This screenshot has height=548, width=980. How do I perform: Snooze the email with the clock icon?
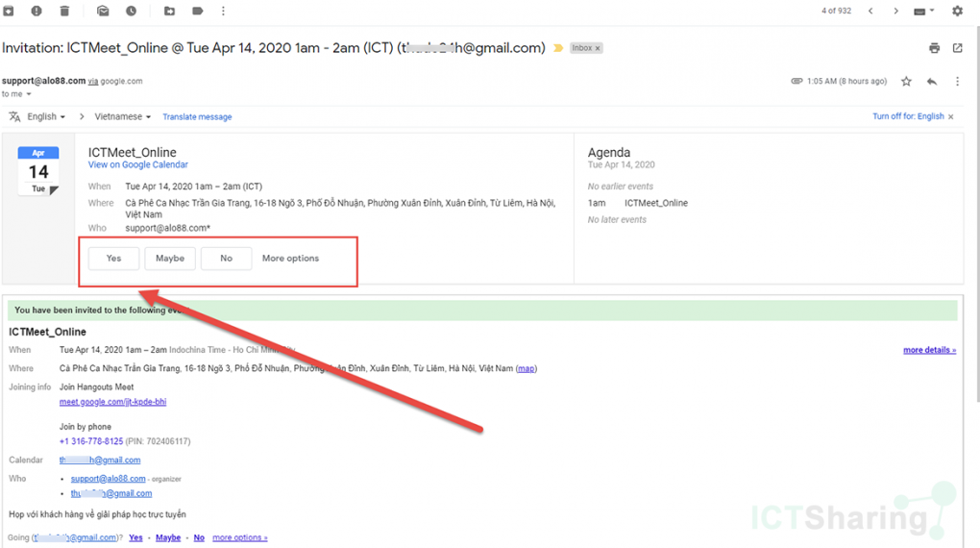click(131, 11)
